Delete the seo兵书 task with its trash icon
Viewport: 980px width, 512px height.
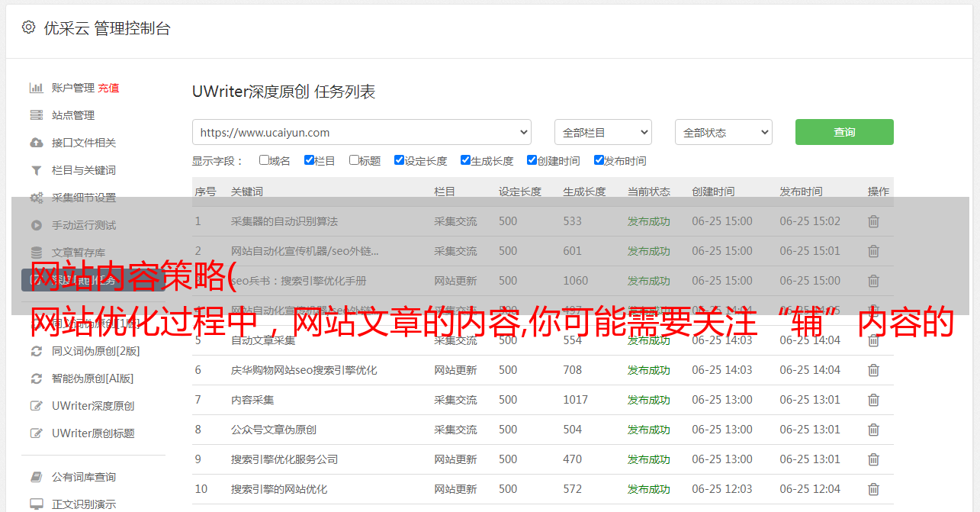(874, 281)
